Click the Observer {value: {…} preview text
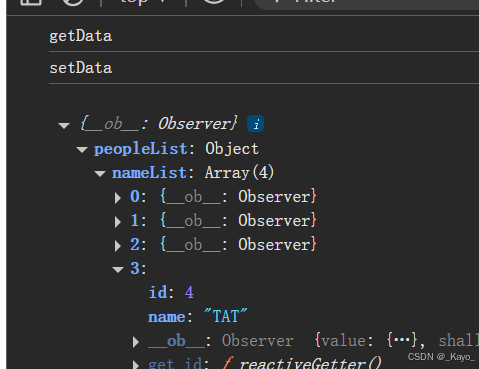The width and height of the screenshot is (479, 369). pos(320,341)
